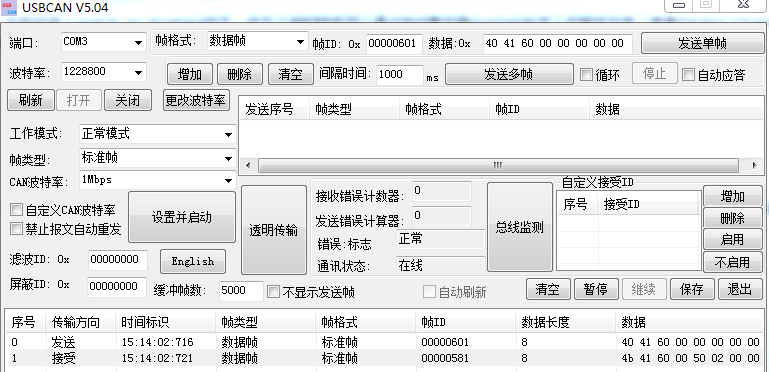Viewport: 769px width, 372px height.
Task: Click the 更改波特率 button
Action: pyautogui.click(x=196, y=100)
